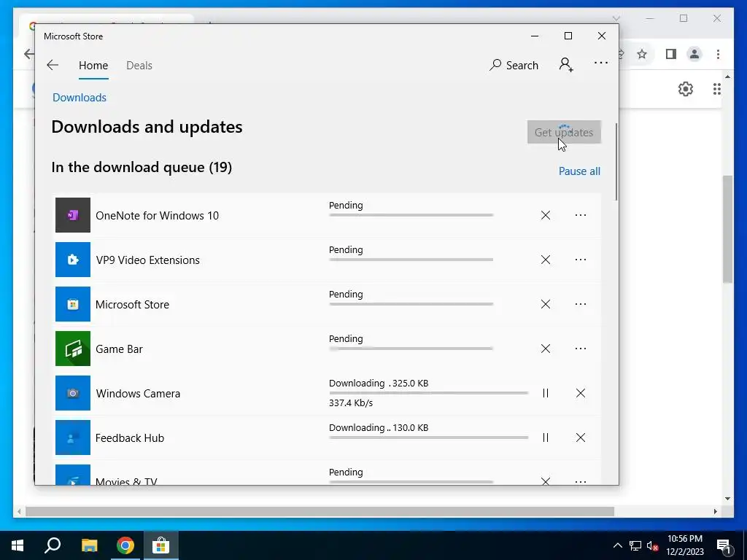Cancel the Microsoft Store update download
The width and height of the screenshot is (747, 560).
click(x=546, y=304)
